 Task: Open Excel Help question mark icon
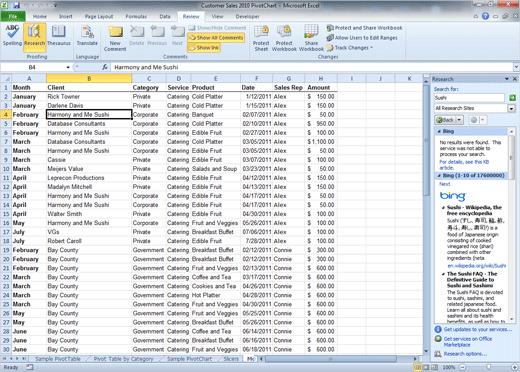coord(485,16)
